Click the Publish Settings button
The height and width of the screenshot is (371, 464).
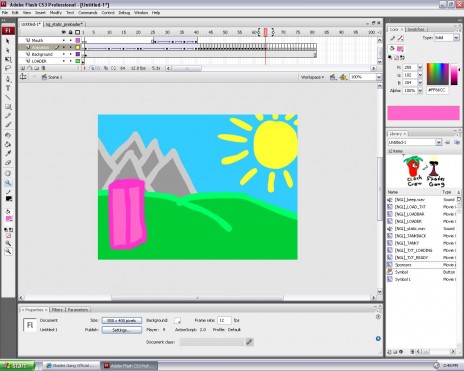click(x=122, y=330)
